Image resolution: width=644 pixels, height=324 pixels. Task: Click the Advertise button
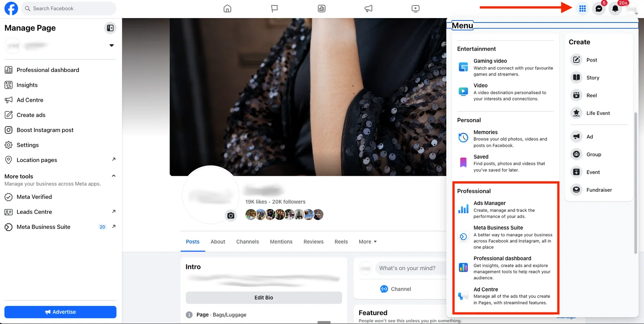pyautogui.click(x=60, y=312)
